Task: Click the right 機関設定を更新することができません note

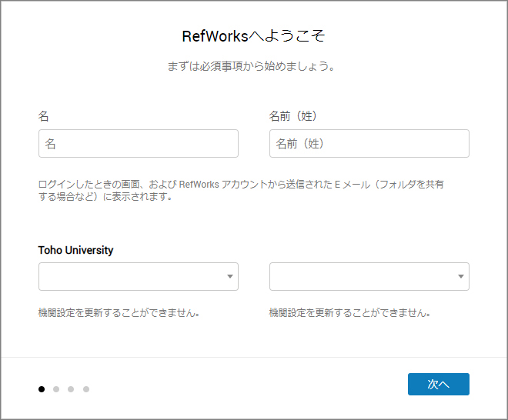Action: coord(350,313)
